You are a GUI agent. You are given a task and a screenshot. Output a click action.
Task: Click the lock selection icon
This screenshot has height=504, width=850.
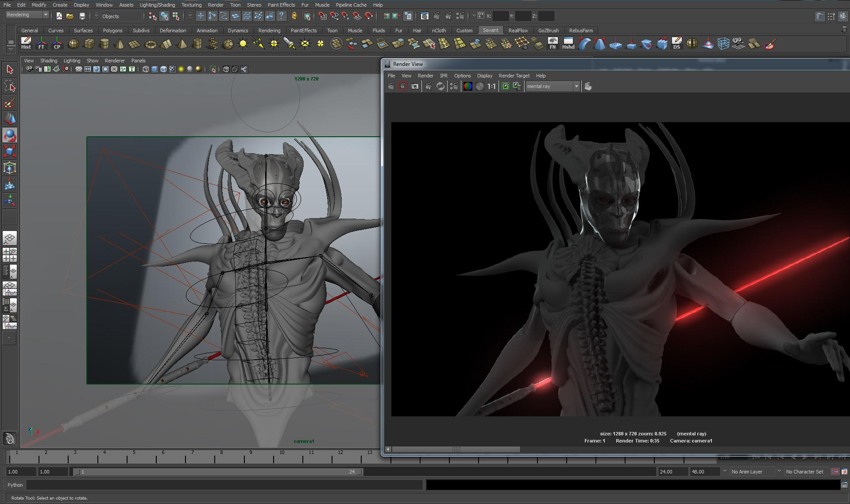(294, 16)
